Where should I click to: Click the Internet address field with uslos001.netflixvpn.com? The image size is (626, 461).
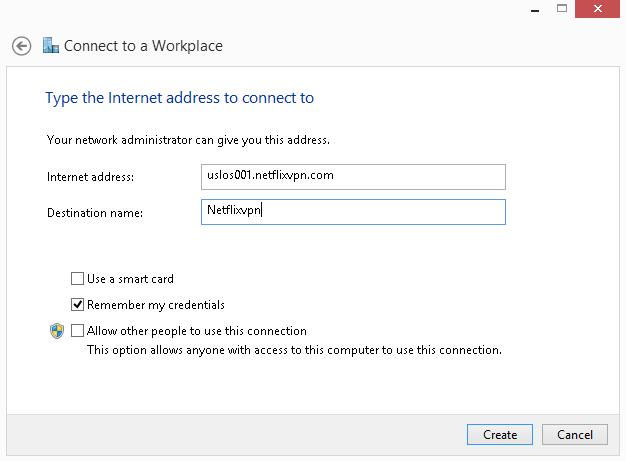tap(353, 177)
